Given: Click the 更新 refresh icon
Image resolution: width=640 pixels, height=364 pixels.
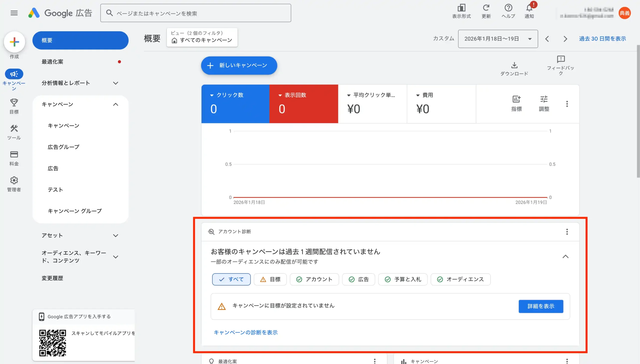Looking at the screenshot, I should click(x=486, y=8).
